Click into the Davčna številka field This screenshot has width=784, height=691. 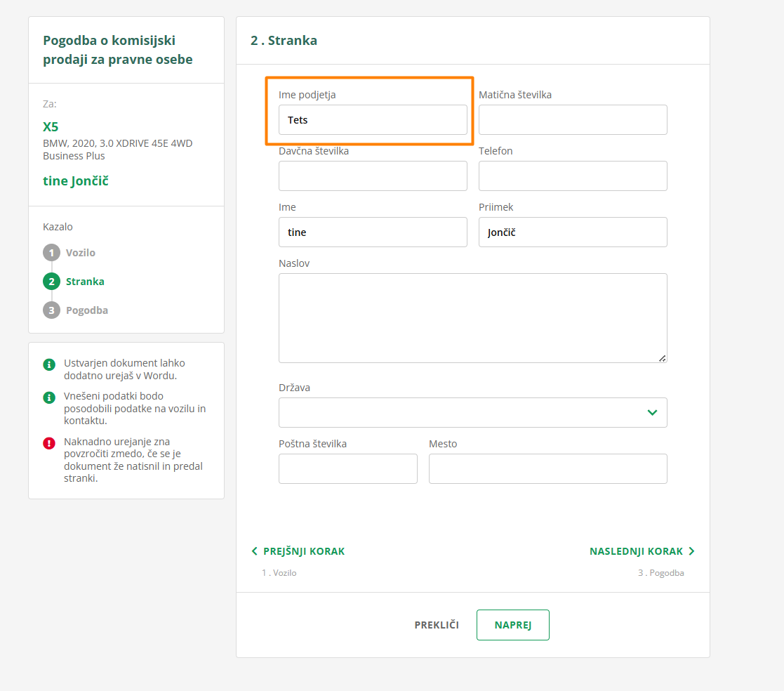(373, 176)
